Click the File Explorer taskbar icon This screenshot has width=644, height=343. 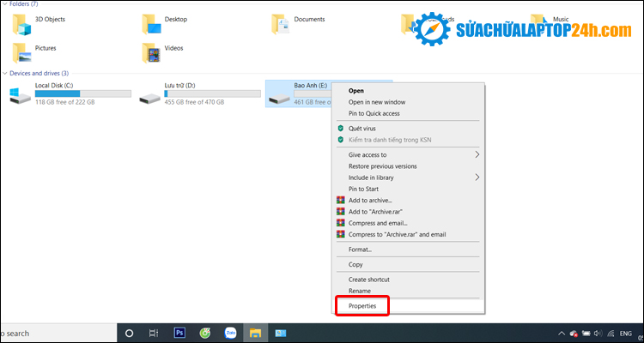click(255, 333)
